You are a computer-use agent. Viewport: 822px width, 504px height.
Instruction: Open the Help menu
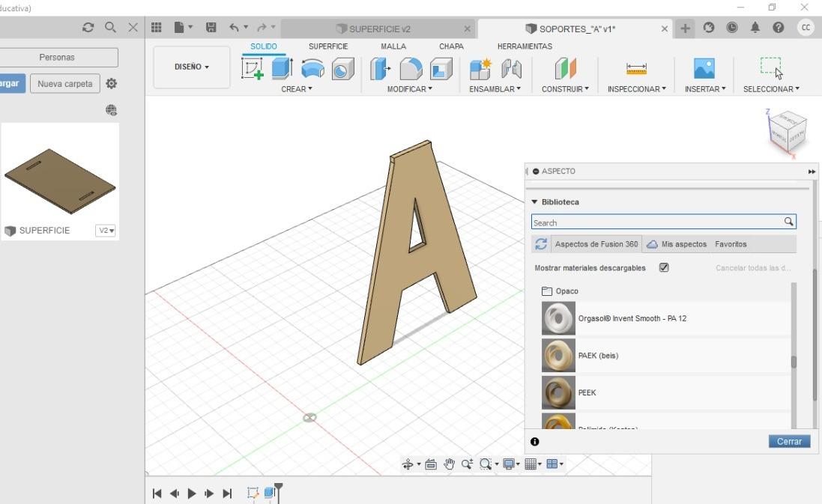779,28
